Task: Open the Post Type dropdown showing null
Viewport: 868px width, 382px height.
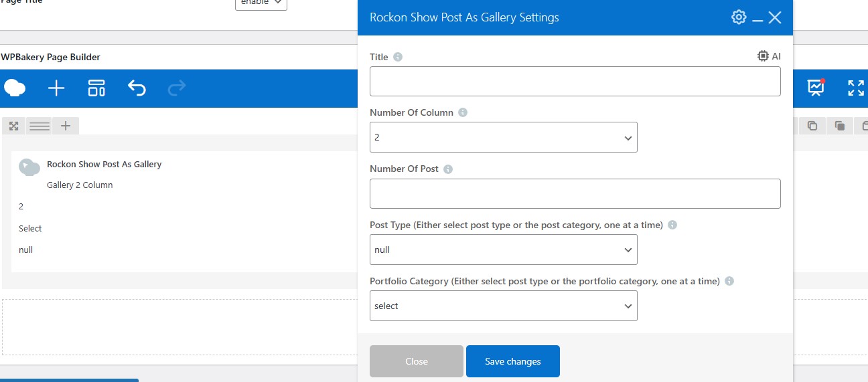Action: click(503, 250)
